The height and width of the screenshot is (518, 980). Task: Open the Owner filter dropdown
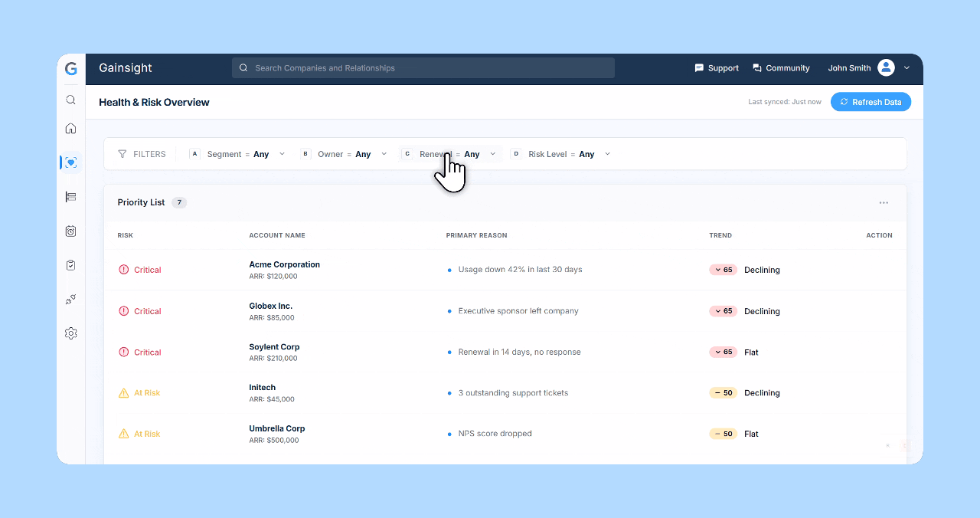click(x=384, y=154)
